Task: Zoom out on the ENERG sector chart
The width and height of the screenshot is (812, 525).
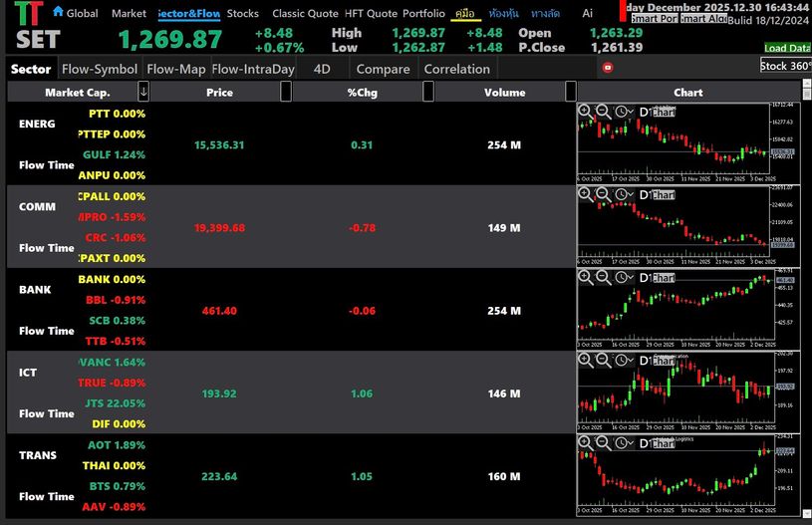Action: pos(604,112)
